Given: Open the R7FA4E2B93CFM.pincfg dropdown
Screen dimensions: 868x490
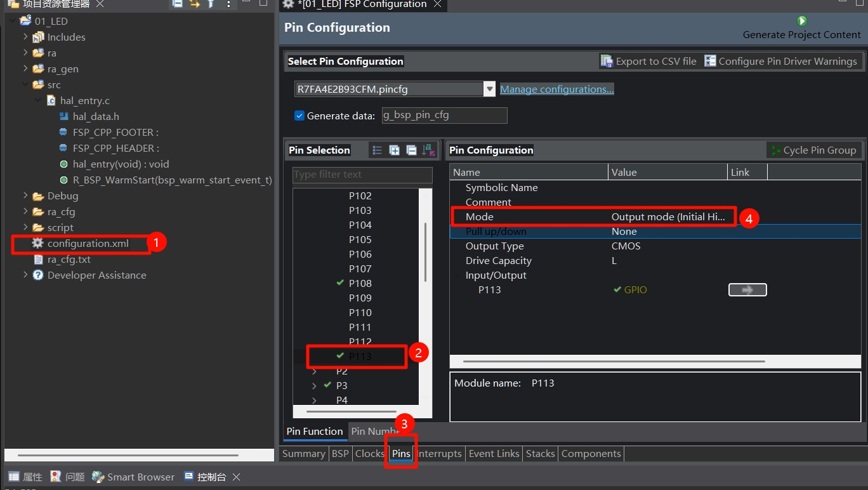Looking at the screenshot, I should point(489,89).
